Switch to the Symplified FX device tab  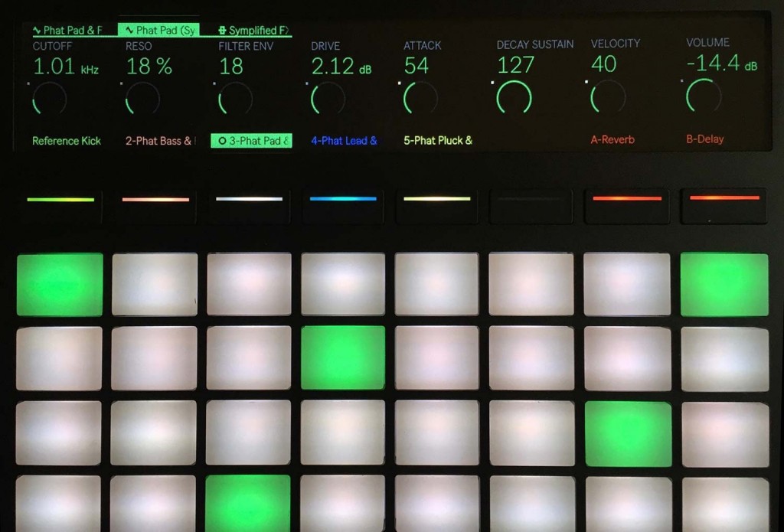pos(253,31)
